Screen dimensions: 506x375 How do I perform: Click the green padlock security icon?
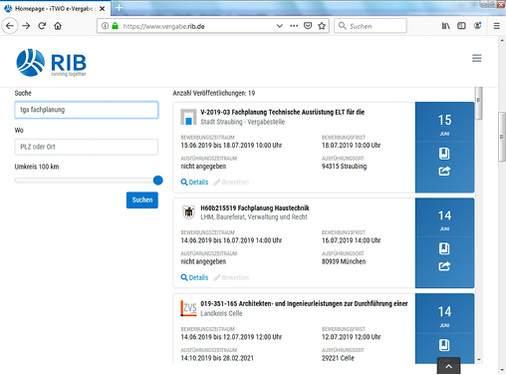click(115, 26)
